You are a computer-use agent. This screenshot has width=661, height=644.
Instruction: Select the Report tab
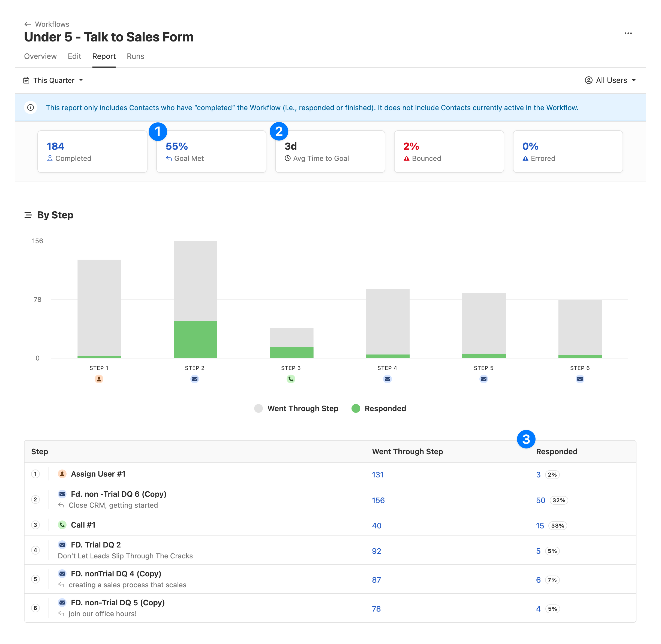104,56
